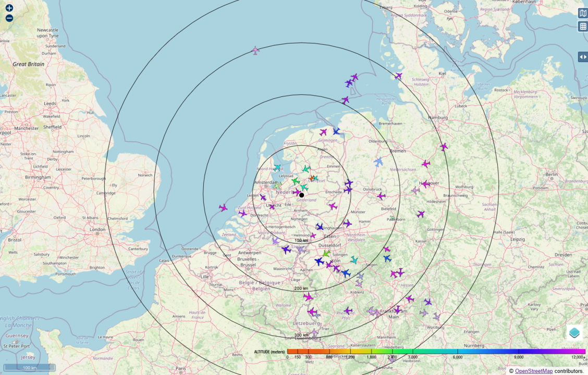588x375 pixels.
Task: Click the pink aircraft off the Zuid-Holland coast
Action: click(223, 208)
